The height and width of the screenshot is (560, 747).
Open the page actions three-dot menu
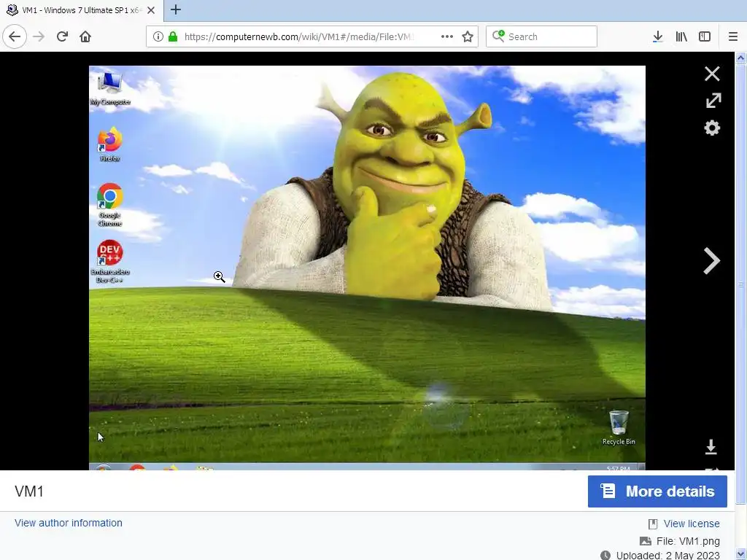coord(447,36)
